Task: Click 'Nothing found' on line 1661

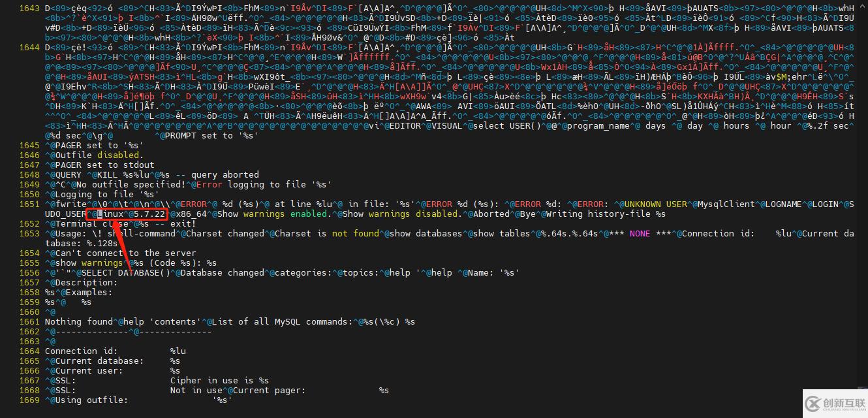Action: (x=78, y=322)
